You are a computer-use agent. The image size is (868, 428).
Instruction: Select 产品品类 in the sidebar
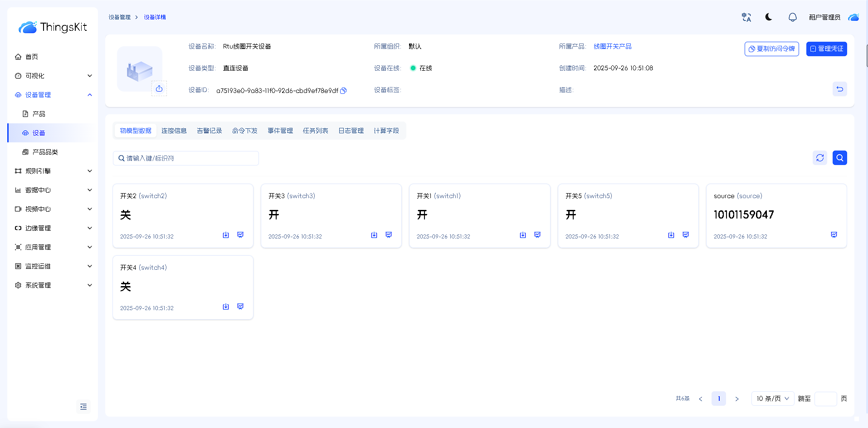coord(45,152)
